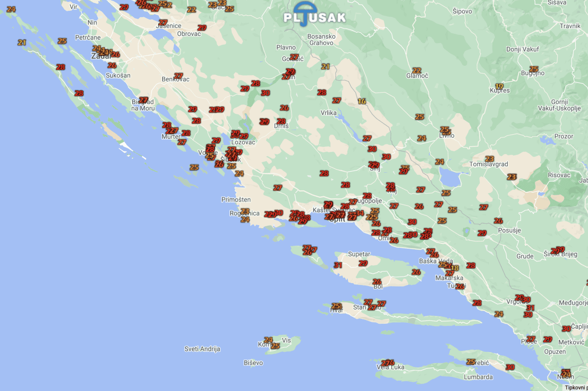The image size is (588, 391).
Task: Open the 24 marker on Vis island
Action: pos(268,340)
